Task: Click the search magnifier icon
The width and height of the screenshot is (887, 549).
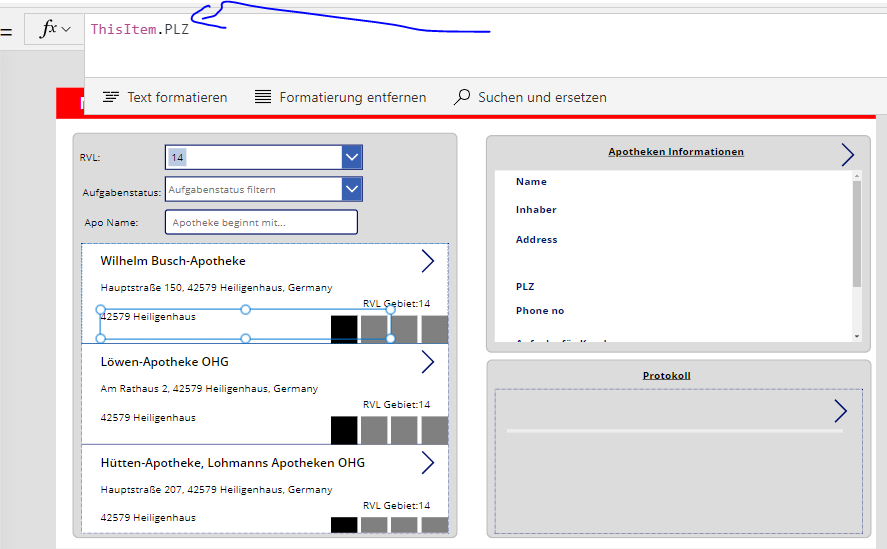Action: (x=462, y=97)
